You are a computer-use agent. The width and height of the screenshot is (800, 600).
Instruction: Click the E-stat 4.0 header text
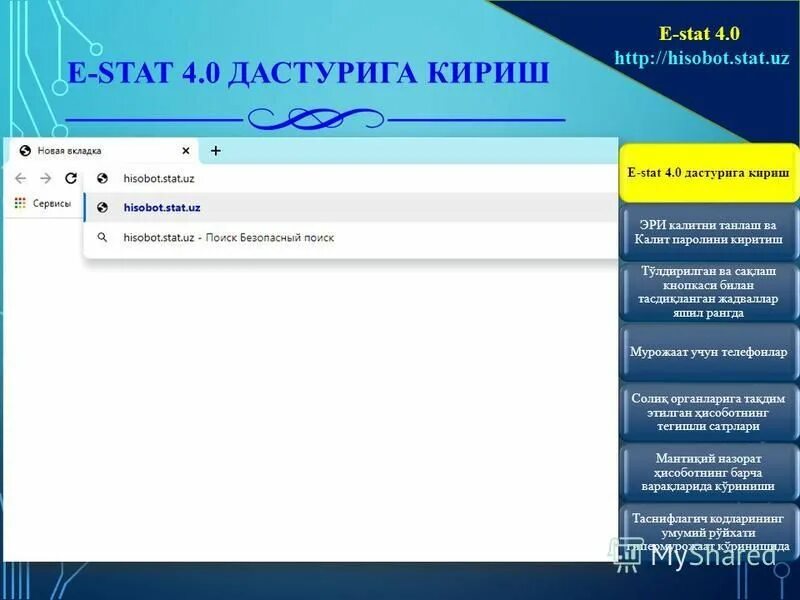[699, 33]
